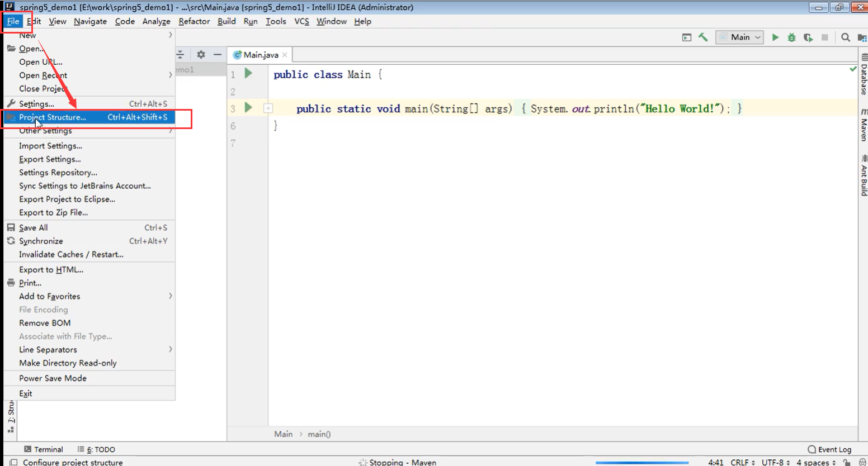Choose Save All menu item
The height and width of the screenshot is (466, 868).
(x=89, y=227)
